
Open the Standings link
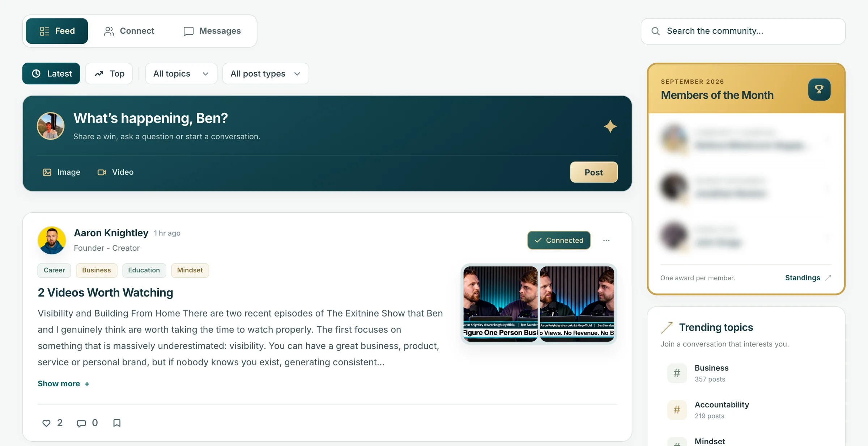tap(803, 278)
